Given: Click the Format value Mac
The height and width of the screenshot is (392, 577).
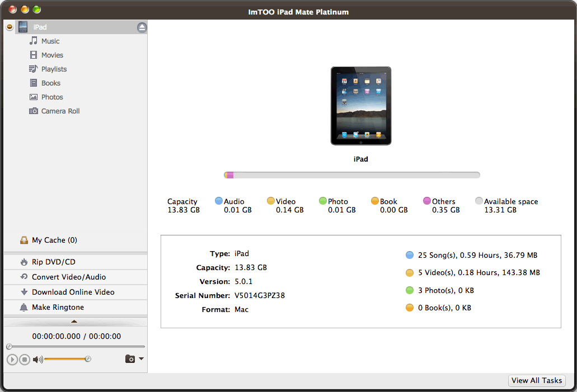Looking at the screenshot, I should tap(241, 310).
